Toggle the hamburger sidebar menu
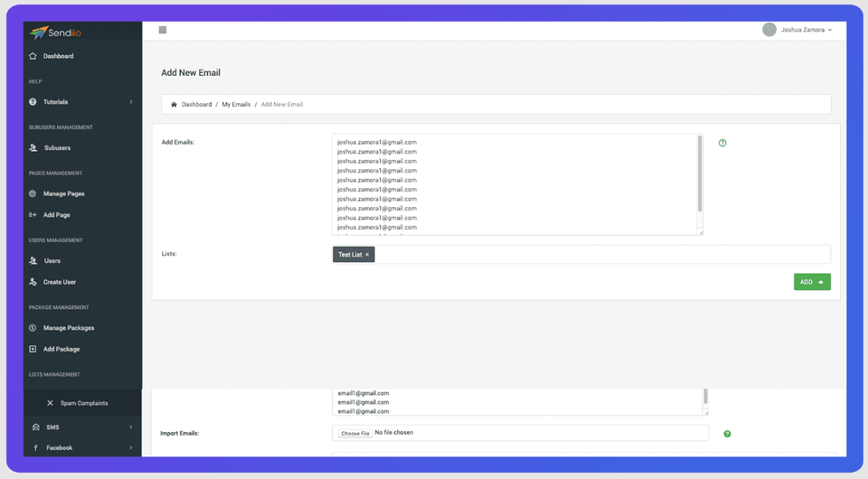This screenshot has width=868, height=479. click(163, 30)
